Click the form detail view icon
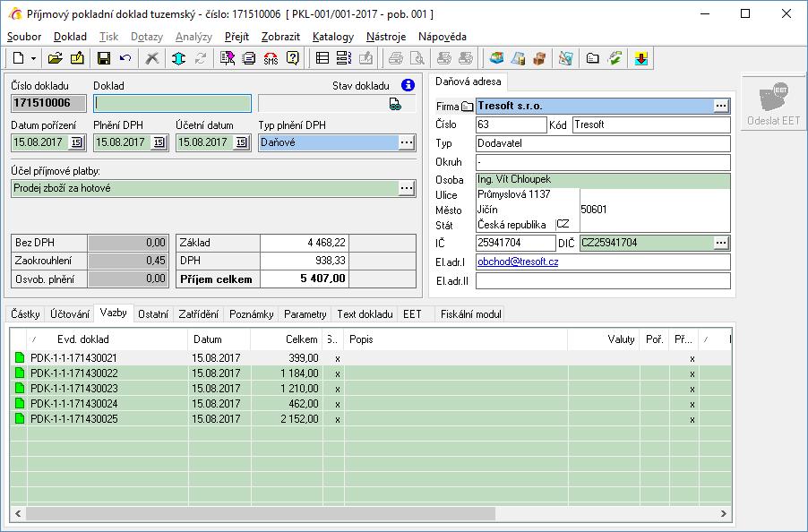Image resolution: width=808 pixels, height=532 pixels. coord(344,58)
